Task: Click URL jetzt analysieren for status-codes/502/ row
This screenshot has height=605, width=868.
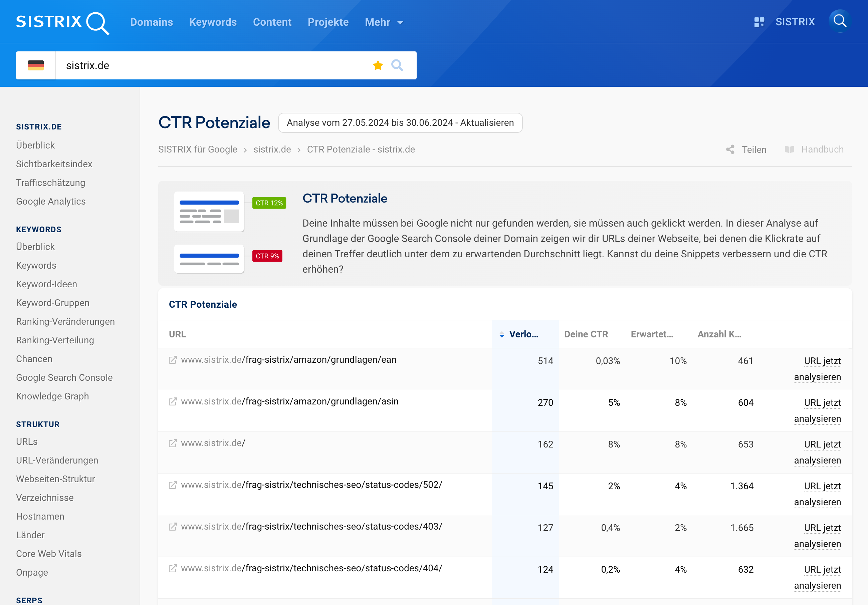Action: pos(817,494)
